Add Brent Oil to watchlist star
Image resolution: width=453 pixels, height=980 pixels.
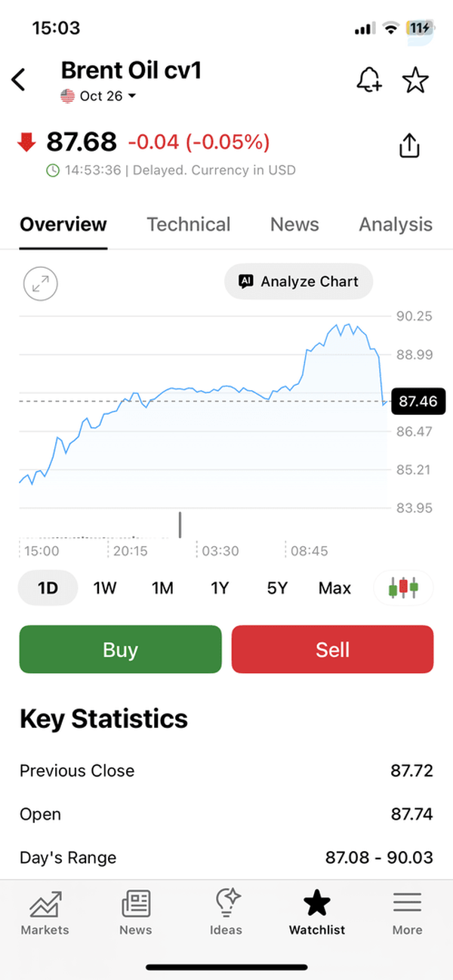[415, 79]
